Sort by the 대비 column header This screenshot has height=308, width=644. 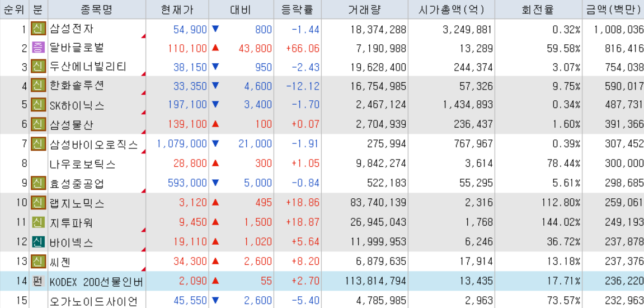coord(241,10)
